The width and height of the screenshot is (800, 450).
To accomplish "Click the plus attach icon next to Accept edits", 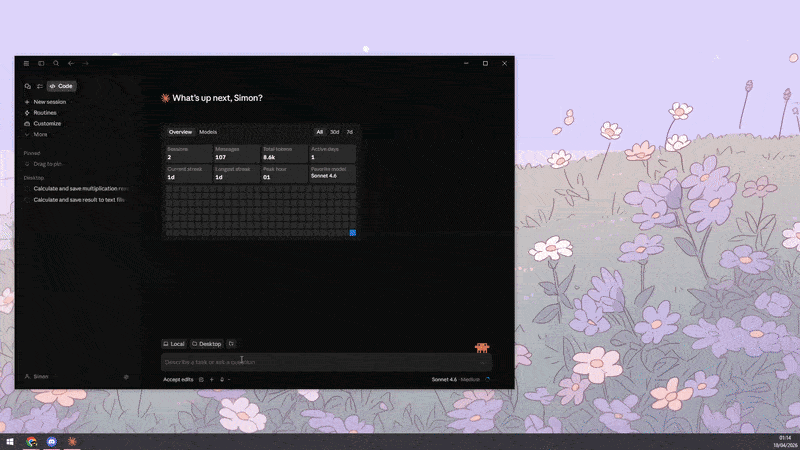I will tap(212, 380).
